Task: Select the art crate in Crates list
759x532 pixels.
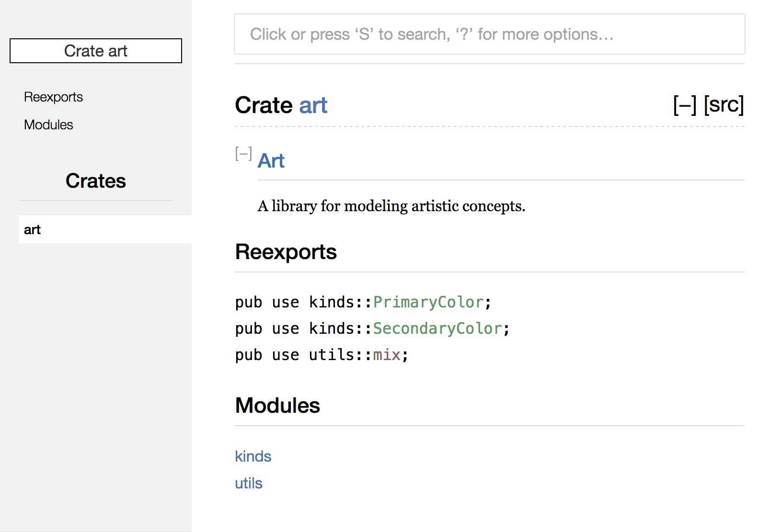Action: tap(33, 230)
